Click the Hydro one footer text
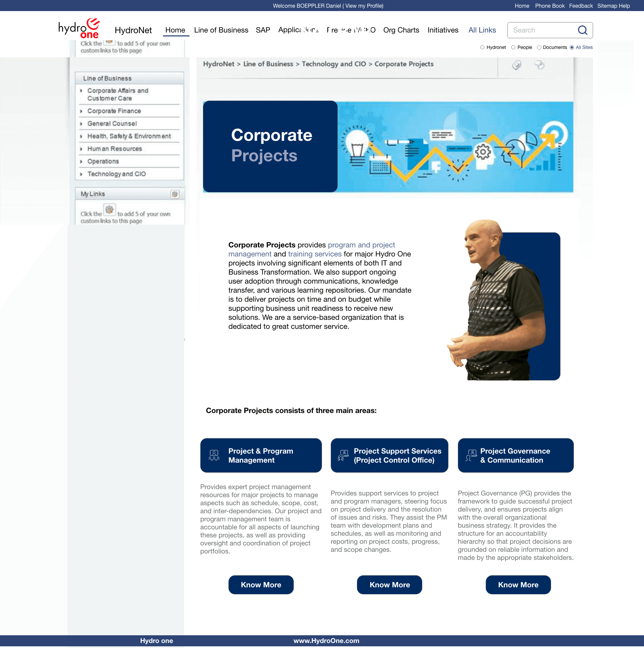This screenshot has height=648, width=644. (x=156, y=641)
